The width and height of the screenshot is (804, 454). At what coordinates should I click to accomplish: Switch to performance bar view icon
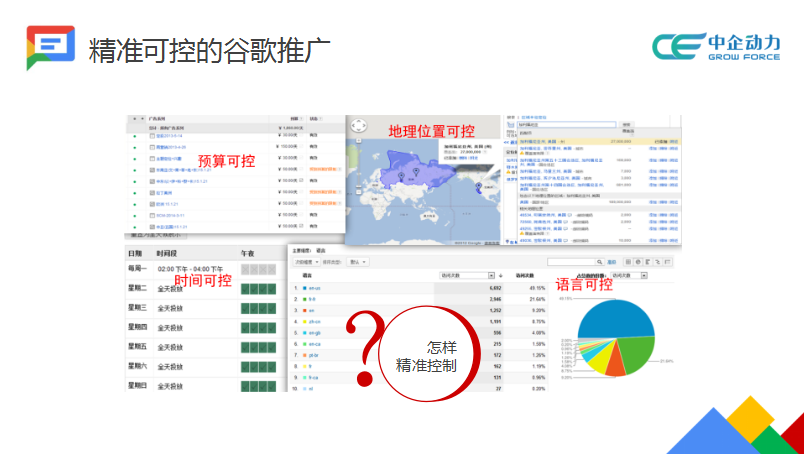647,262
